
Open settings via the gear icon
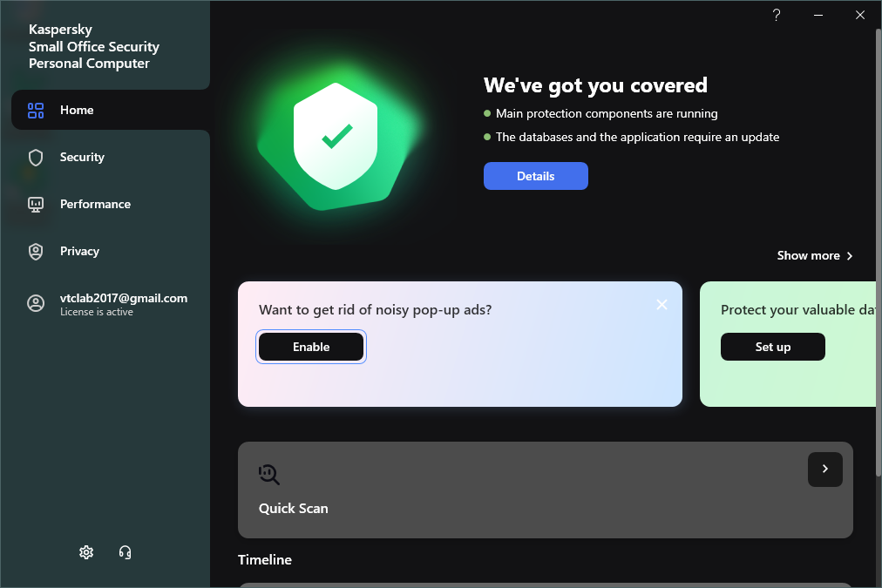pos(86,552)
